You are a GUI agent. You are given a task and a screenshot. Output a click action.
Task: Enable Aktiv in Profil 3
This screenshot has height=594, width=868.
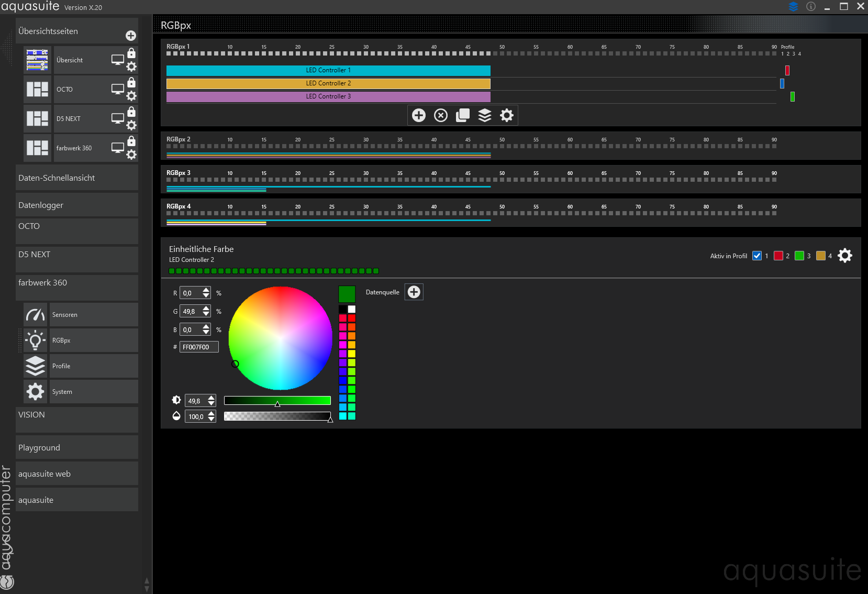(799, 256)
